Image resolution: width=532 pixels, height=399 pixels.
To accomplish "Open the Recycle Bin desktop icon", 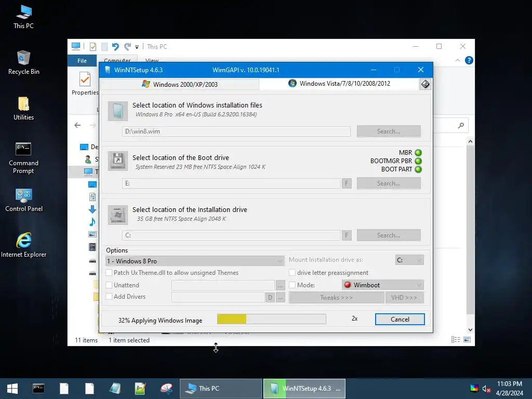I will 23,63.
